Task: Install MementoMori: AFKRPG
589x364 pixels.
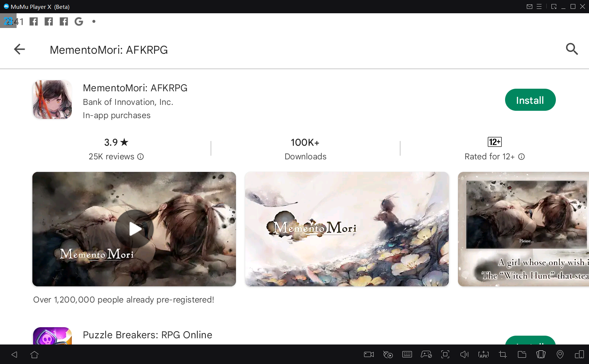Action: (x=530, y=100)
